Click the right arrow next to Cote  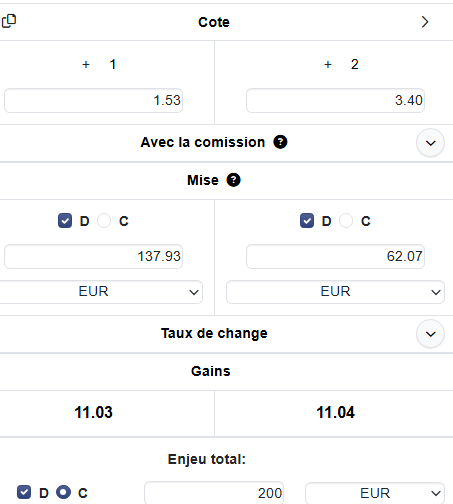point(425,22)
